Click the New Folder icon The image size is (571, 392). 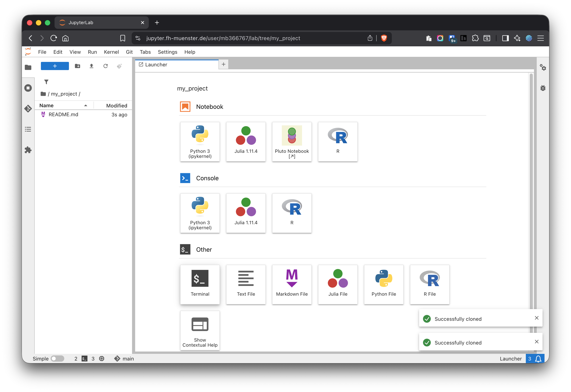(x=77, y=66)
